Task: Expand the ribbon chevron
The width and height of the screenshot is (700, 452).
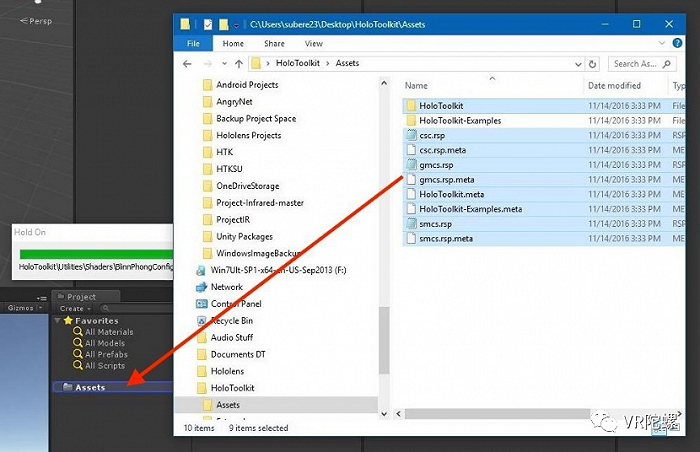Action: [x=662, y=43]
